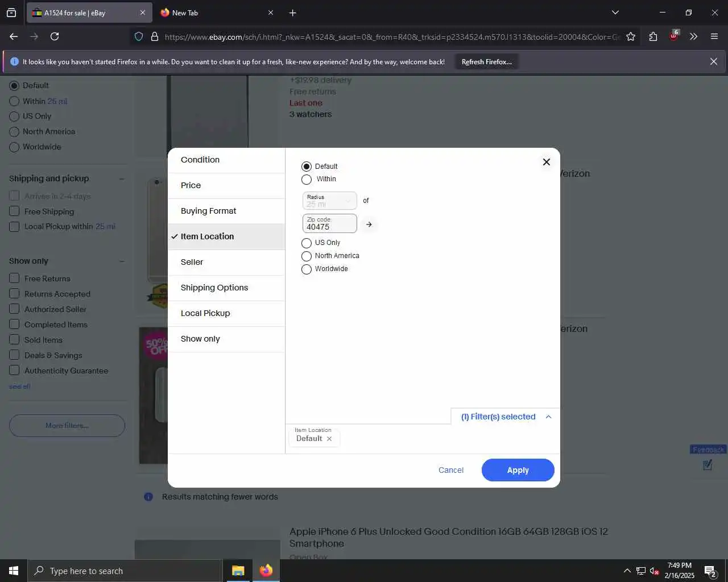The image size is (728, 582).
Task: Open the network tray icon
Action: (x=640, y=571)
